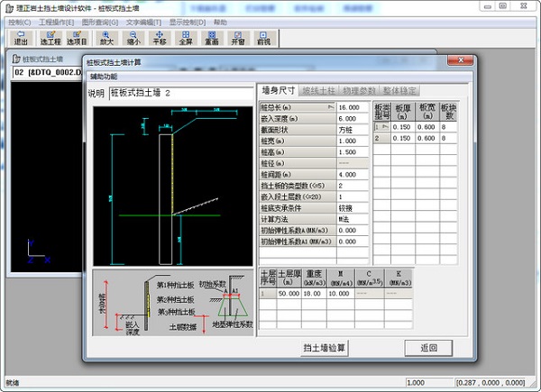The image size is (541, 392).
Task: Open the 截面形状 value dropdown showing 方桩
Action: click(353, 130)
